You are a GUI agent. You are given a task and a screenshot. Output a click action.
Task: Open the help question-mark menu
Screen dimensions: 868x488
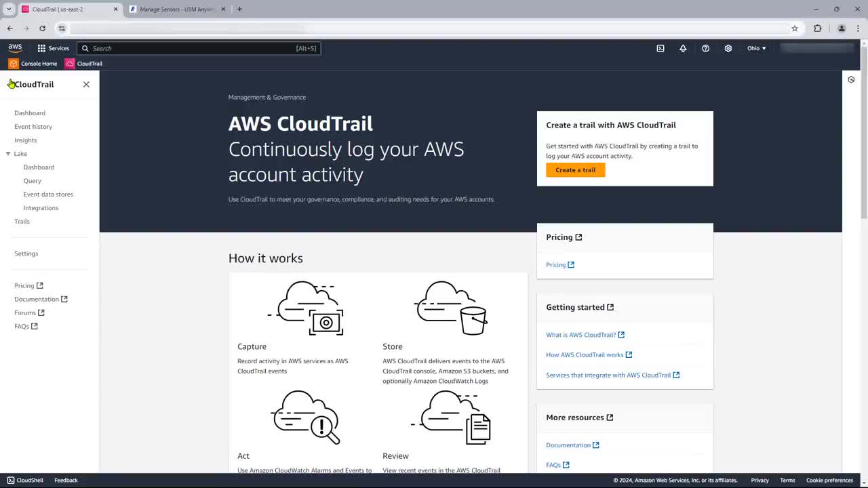pos(705,48)
